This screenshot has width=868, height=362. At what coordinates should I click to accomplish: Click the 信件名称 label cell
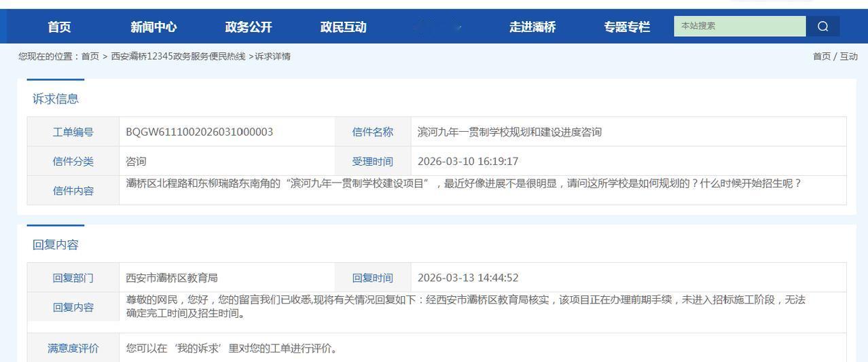[372, 132]
